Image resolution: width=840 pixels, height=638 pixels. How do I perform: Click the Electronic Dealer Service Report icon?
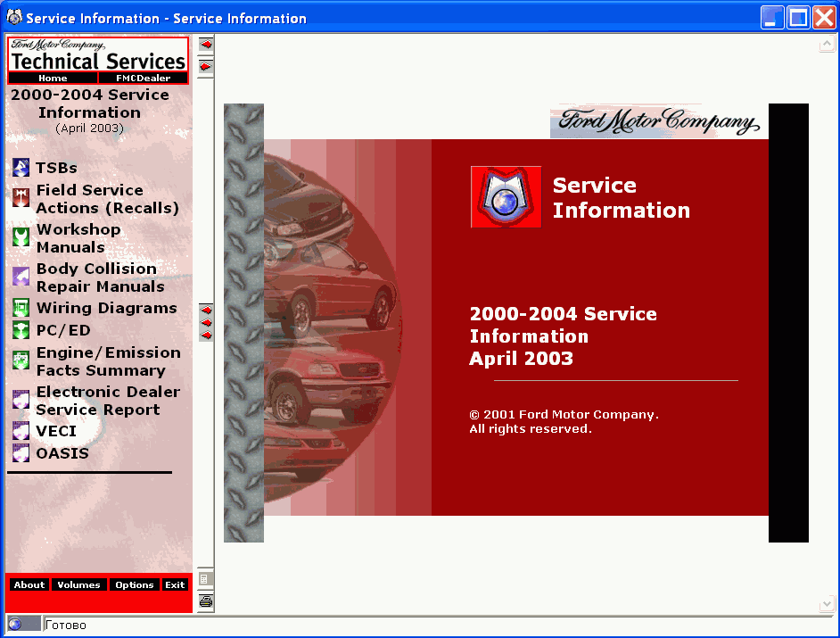pos(21,400)
